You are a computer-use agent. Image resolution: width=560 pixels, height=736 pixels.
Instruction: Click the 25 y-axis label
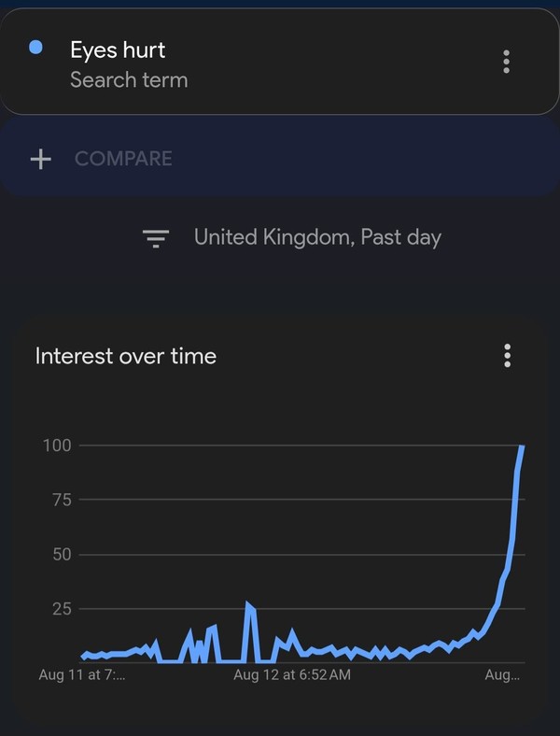tap(62, 609)
